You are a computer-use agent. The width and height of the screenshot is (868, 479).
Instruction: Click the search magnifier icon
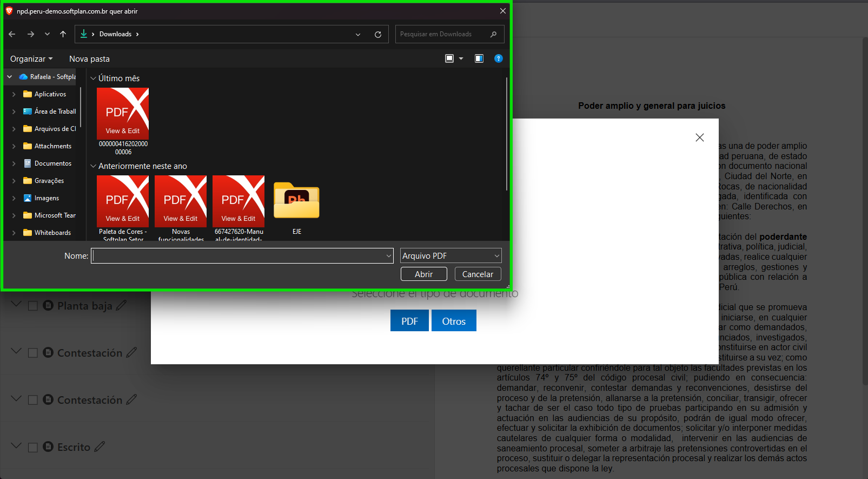tap(493, 34)
